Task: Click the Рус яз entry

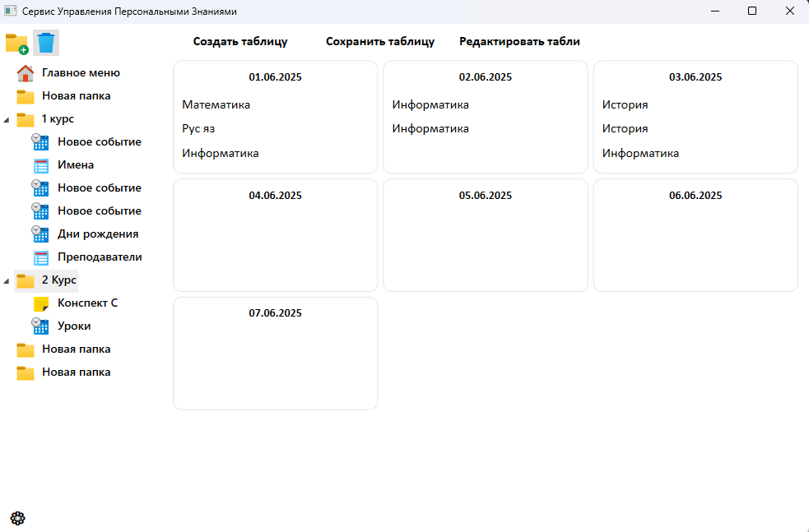Action: [x=198, y=129]
